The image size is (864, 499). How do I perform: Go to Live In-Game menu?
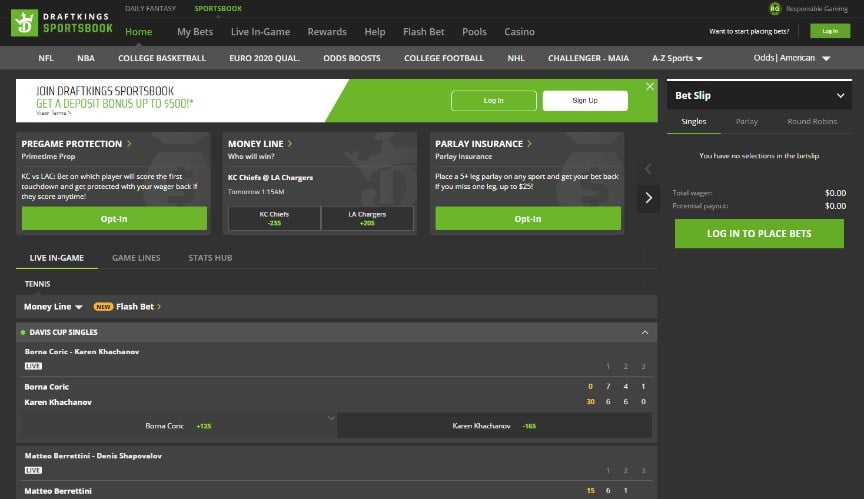click(x=261, y=32)
